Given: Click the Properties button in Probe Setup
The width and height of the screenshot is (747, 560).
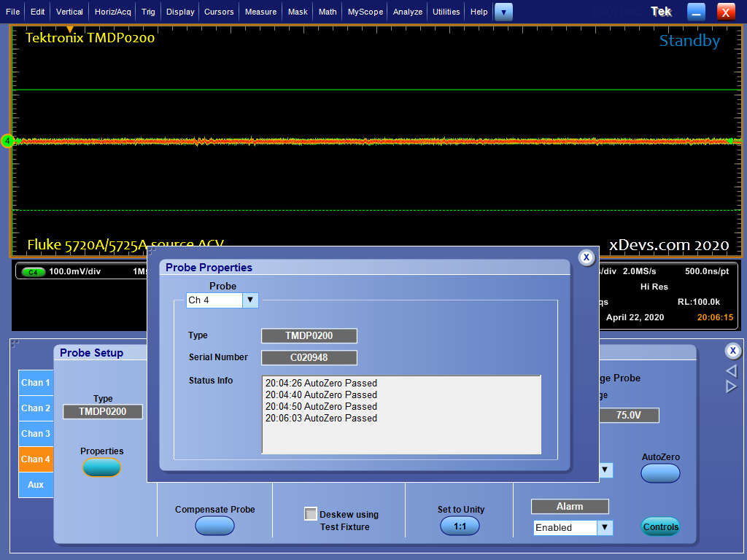Looking at the screenshot, I should point(101,467).
